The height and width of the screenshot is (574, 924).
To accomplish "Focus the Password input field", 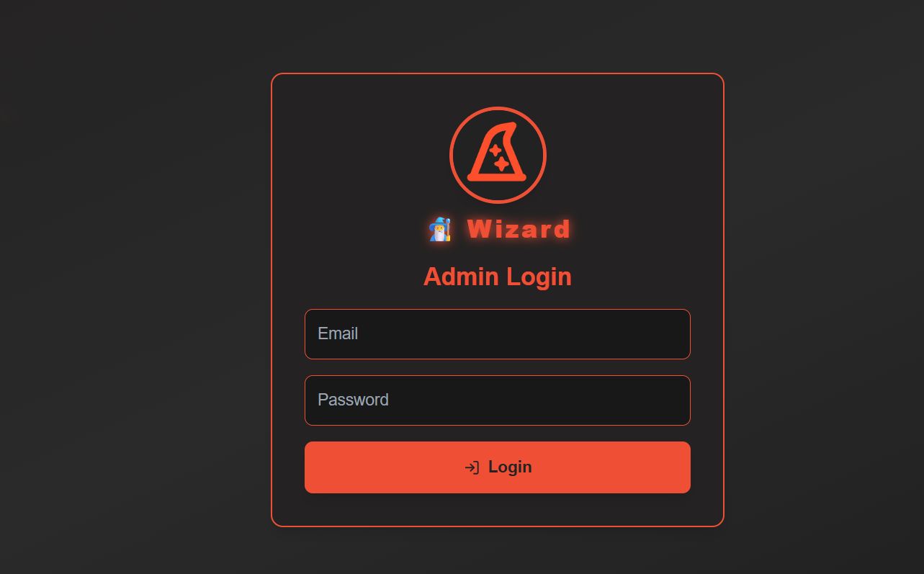I will coord(498,400).
